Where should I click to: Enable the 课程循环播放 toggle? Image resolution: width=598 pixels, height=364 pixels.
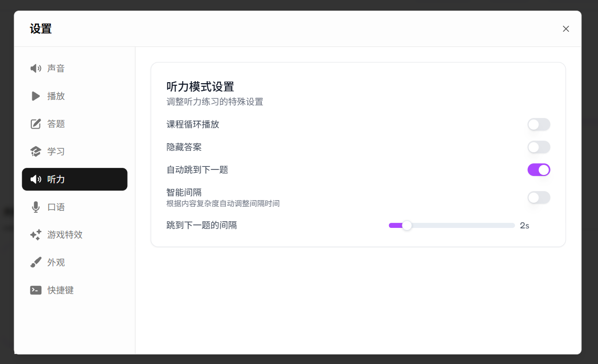coord(538,125)
